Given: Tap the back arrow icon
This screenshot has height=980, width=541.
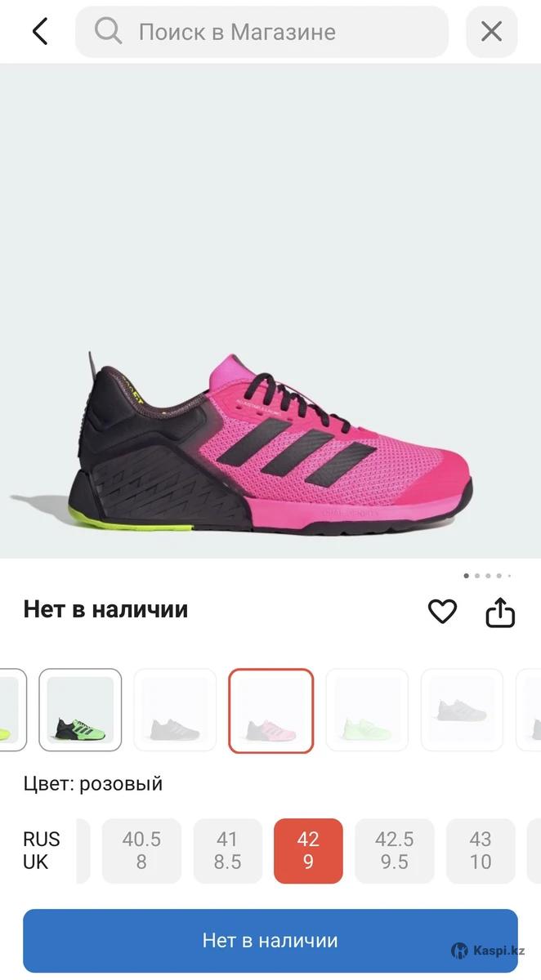Looking at the screenshot, I should click(x=39, y=32).
